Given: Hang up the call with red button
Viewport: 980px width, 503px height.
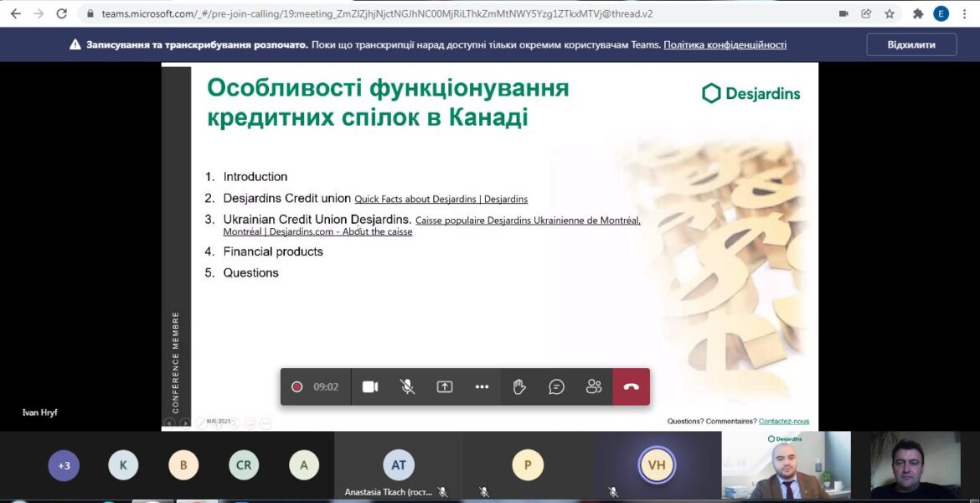Looking at the screenshot, I should pyautogui.click(x=632, y=386).
